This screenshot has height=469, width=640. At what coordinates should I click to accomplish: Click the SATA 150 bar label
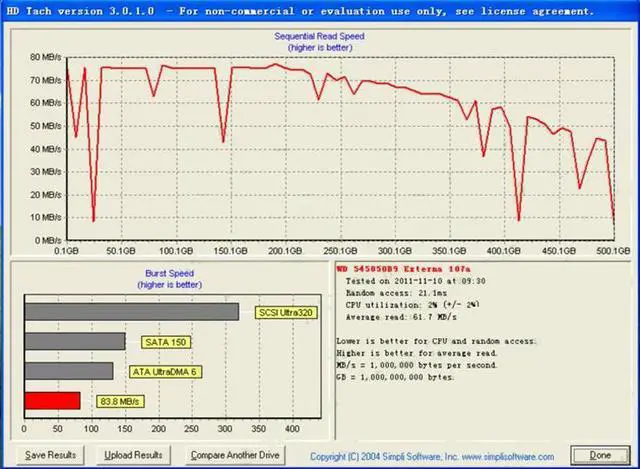pyautogui.click(x=165, y=342)
